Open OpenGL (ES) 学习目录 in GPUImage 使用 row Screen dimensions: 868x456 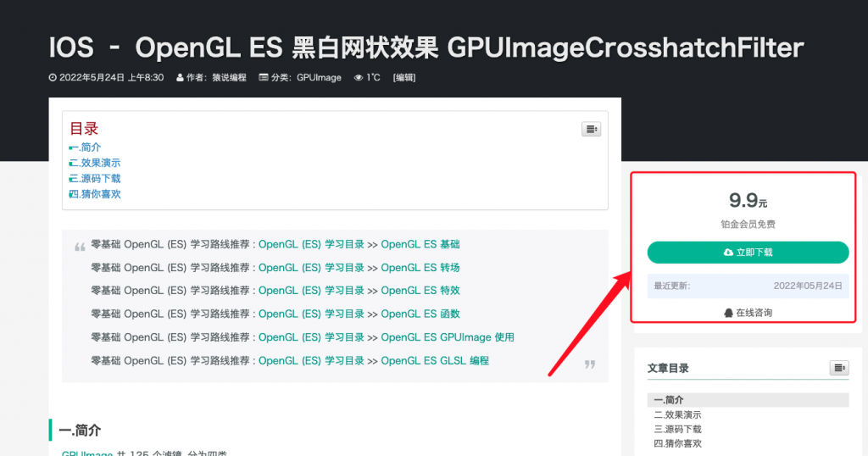[311, 337]
